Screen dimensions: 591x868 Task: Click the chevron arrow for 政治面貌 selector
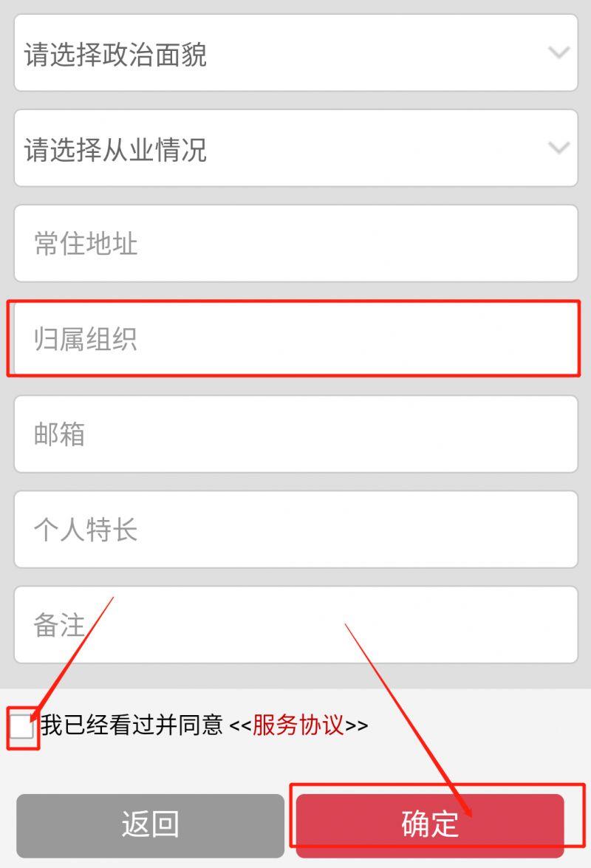pos(558,52)
